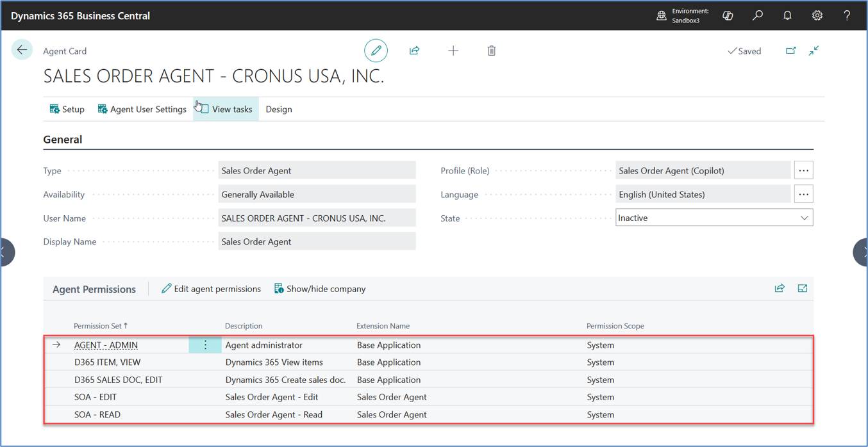This screenshot has width=868, height=447.
Task: Click Show/hide company
Action: pos(320,289)
